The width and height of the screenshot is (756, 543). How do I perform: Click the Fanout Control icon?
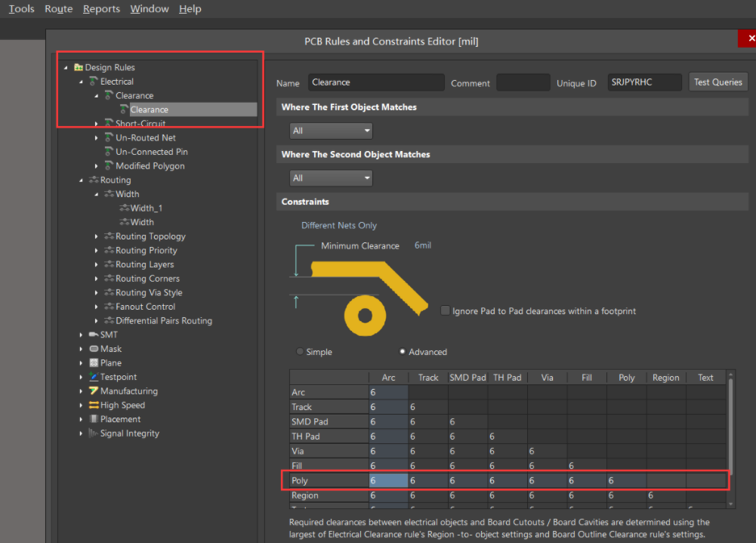click(x=109, y=306)
